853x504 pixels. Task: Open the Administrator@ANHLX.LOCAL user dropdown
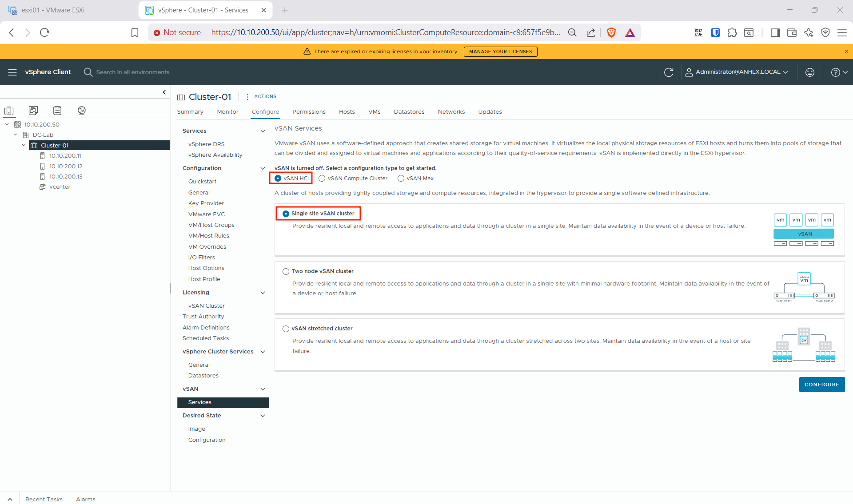[737, 72]
